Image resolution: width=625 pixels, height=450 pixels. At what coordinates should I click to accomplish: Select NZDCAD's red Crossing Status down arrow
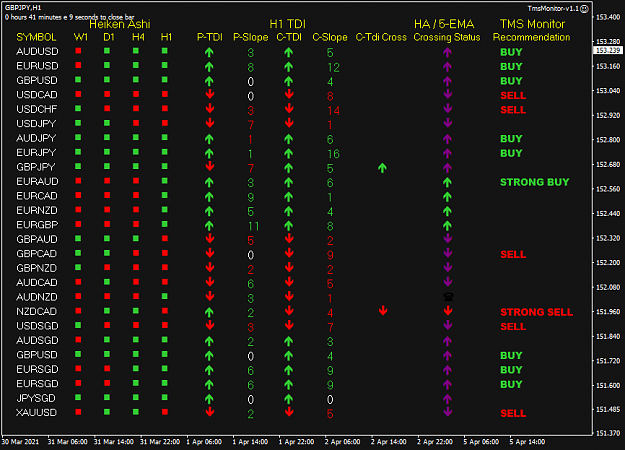point(448,310)
